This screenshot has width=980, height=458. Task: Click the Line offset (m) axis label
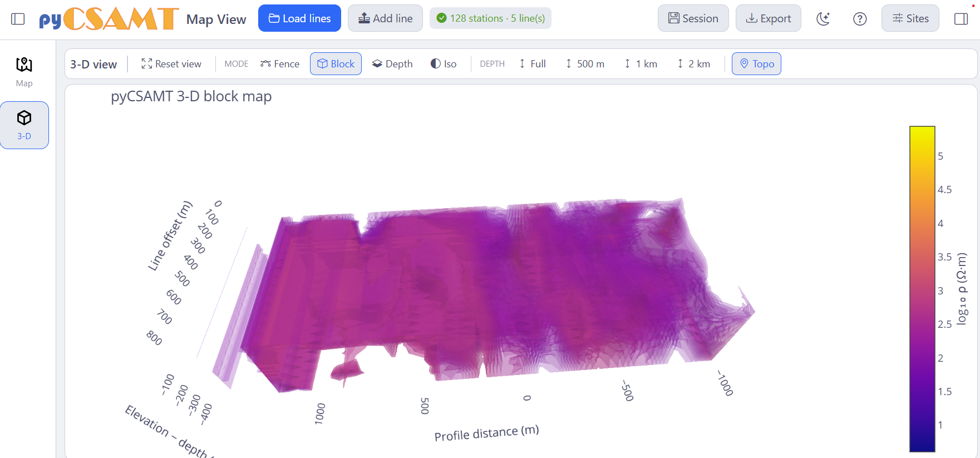(170, 236)
